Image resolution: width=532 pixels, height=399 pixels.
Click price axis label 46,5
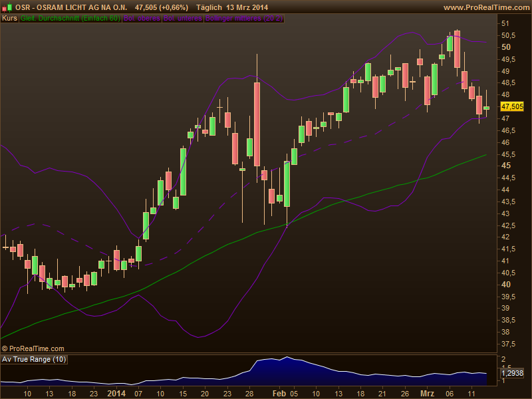click(x=508, y=130)
